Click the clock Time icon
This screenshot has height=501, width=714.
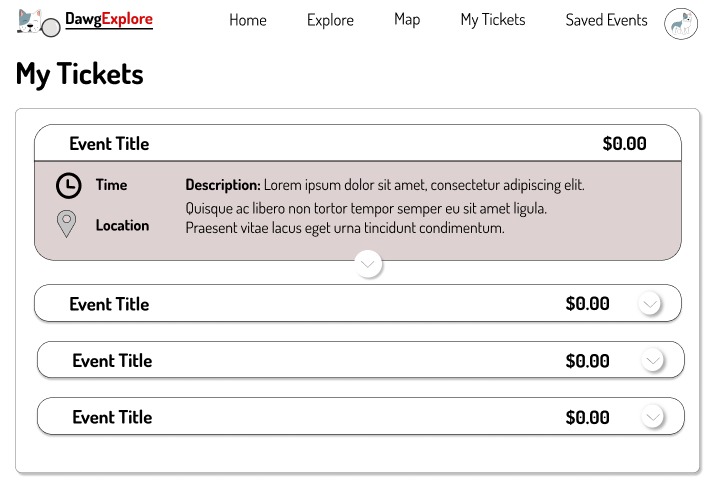click(68, 186)
